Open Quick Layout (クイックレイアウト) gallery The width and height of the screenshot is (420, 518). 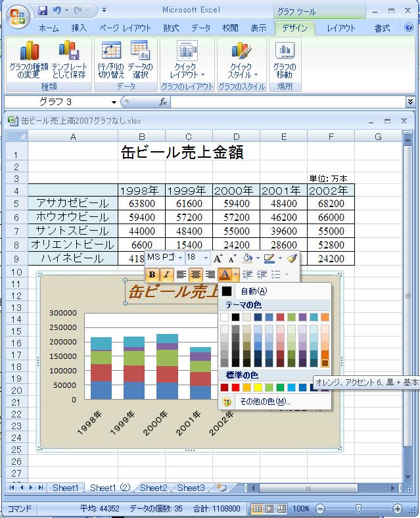point(187,60)
